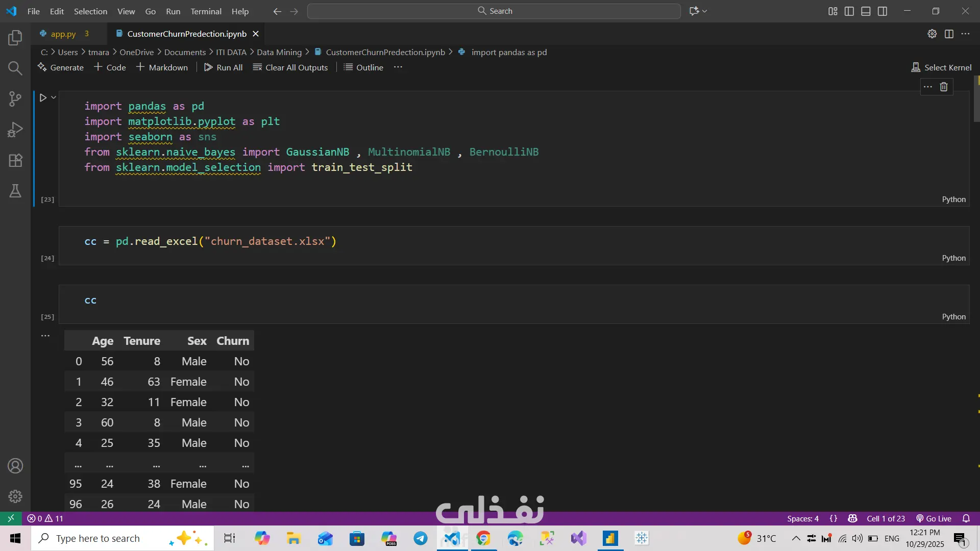Click Run All in notebook toolbar
The width and height of the screenshot is (980, 551).
224,67
